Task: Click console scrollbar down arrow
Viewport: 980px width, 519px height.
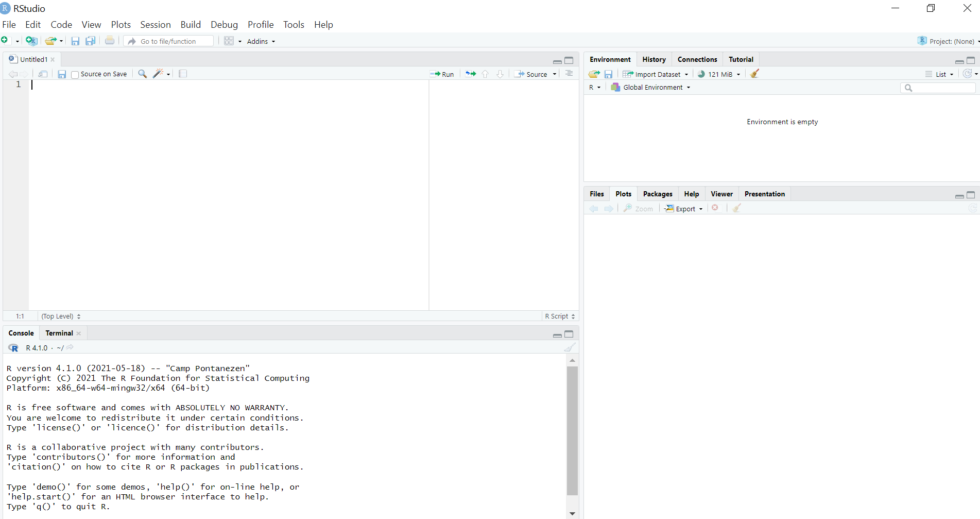Action: pos(572,513)
